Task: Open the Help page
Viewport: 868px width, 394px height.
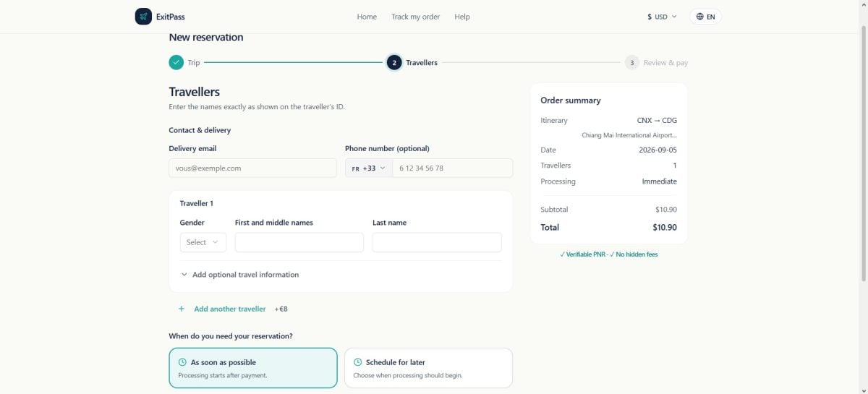Action: tap(462, 17)
